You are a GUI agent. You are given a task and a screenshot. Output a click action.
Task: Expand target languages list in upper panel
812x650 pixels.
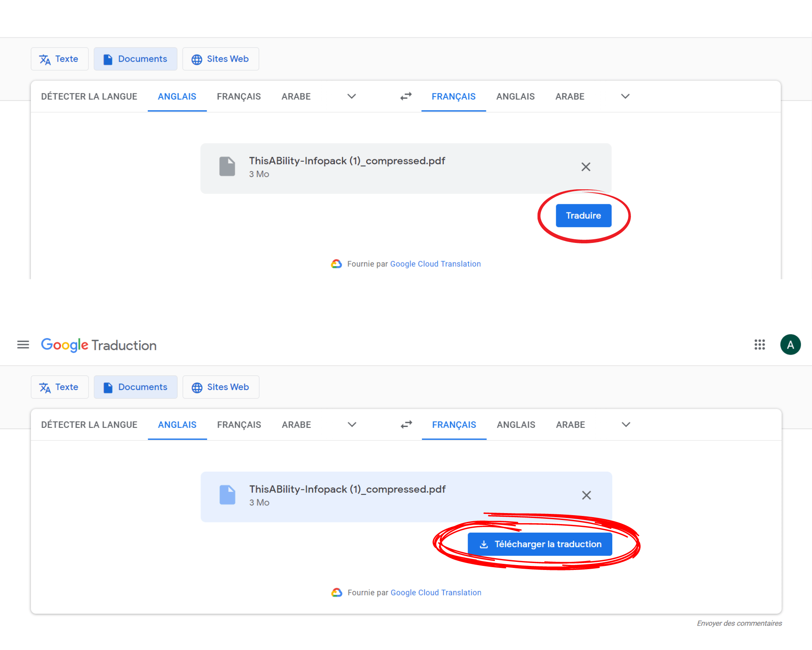625,96
